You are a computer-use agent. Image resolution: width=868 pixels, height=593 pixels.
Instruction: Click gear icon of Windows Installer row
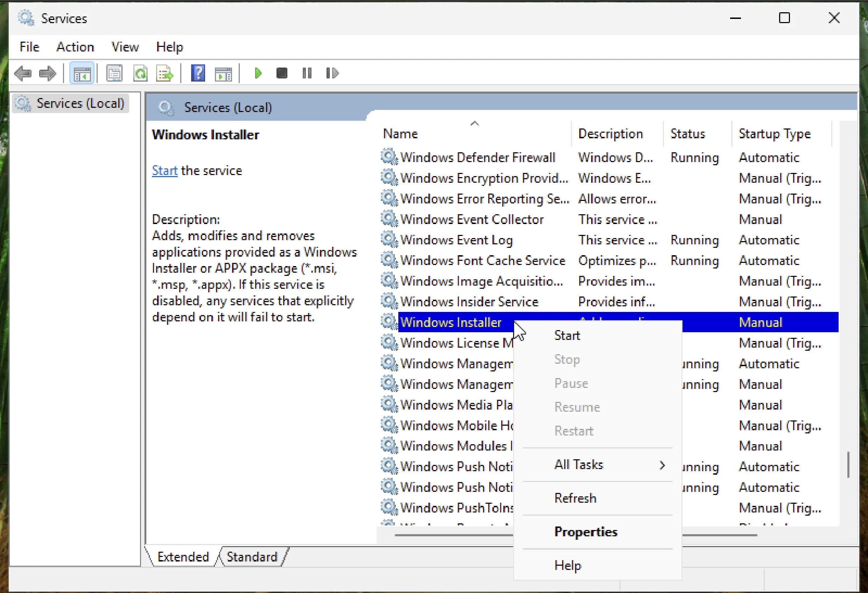click(x=389, y=322)
